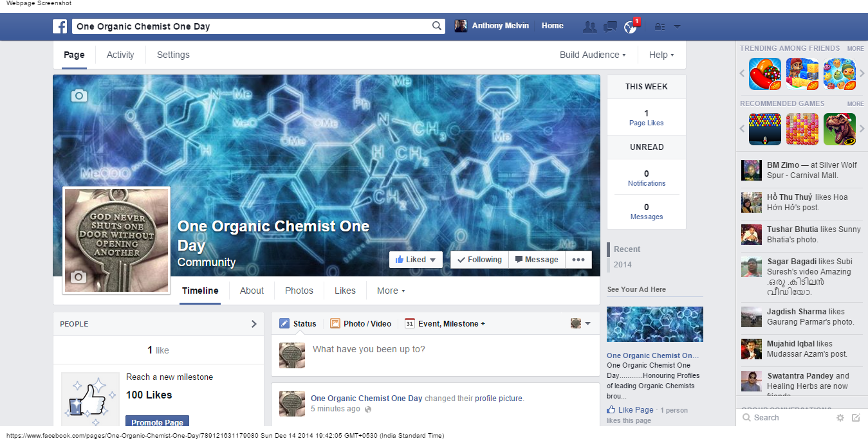This screenshot has height=439, width=868.
Task: Toggle the Following button
Action: point(479,260)
